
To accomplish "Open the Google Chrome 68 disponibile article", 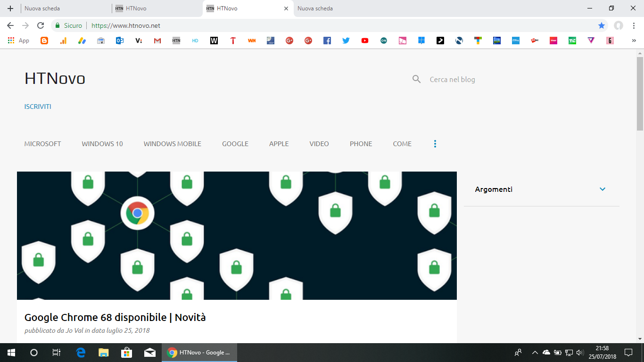I will tap(115, 317).
